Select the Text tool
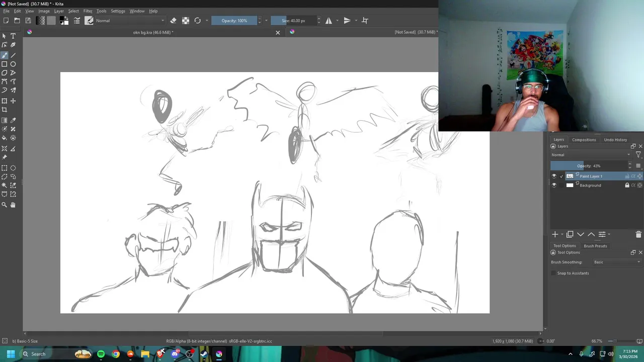The width and height of the screenshot is (644, 362). point(13,36)
